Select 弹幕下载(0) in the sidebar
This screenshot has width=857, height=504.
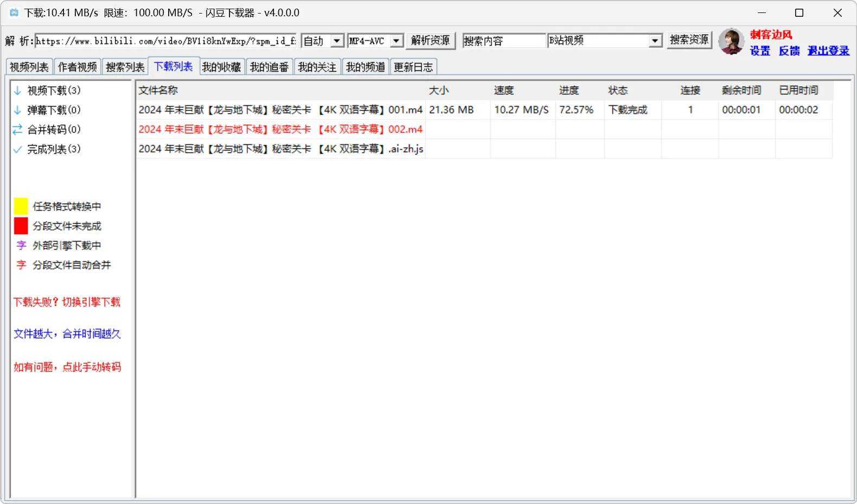coord(54,110)
